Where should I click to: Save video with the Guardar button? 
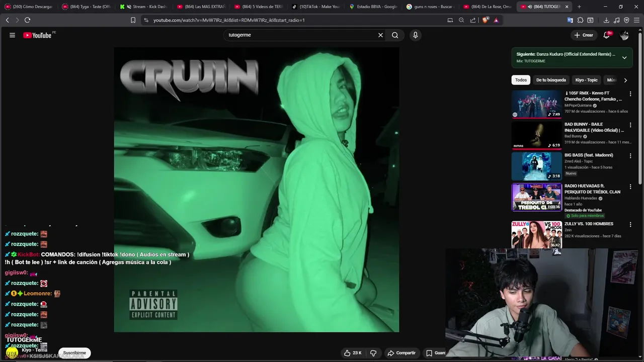pos(436,353)
